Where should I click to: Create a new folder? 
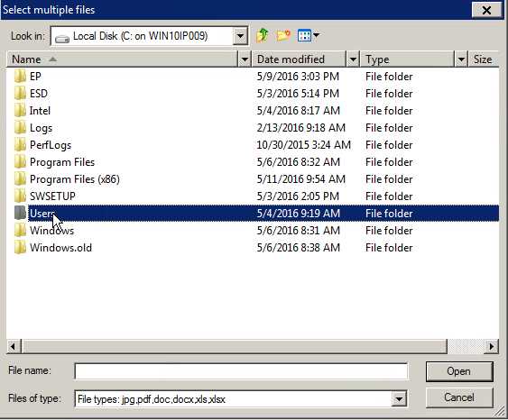[283, 35]
